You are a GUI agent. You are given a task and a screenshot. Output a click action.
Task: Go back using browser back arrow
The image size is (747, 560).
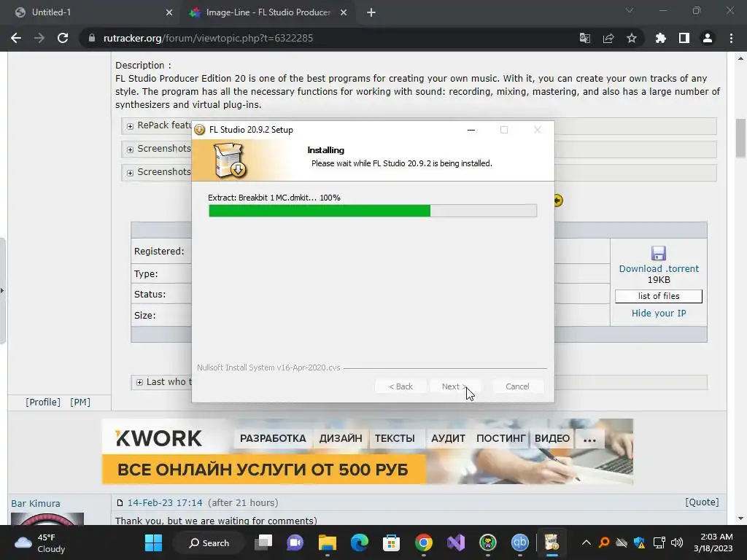(16, 38)
